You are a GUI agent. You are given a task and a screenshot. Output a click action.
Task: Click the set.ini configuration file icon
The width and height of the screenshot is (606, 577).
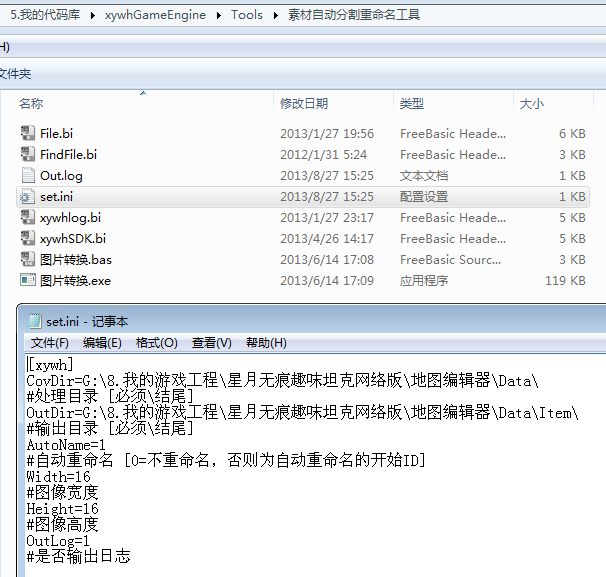click(x=28, y=196)
